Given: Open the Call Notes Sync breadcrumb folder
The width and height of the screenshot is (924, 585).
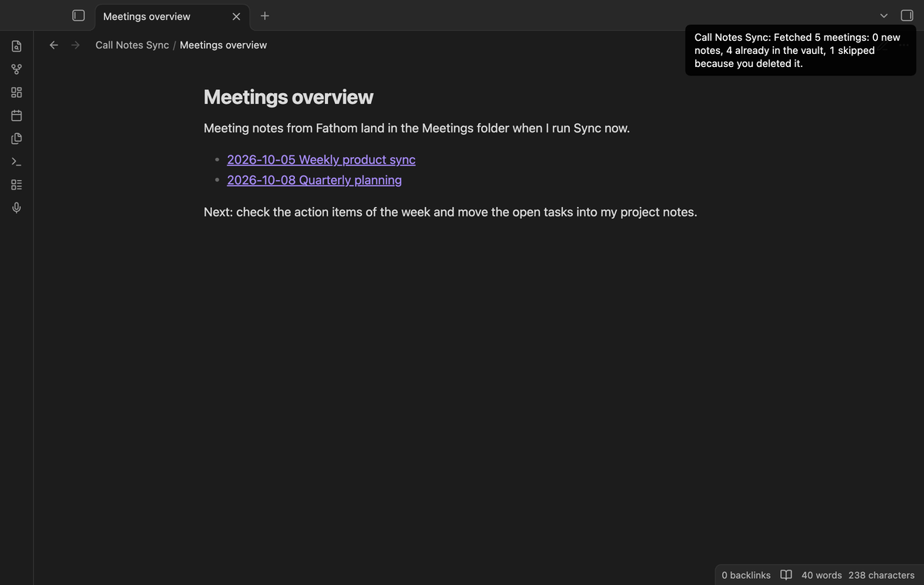Looking at the screenshot, I should [x=132, y=45].
